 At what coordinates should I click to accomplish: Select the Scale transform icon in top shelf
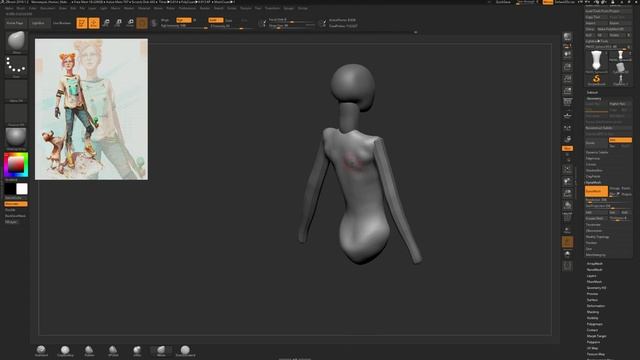[x=118, y=23]
